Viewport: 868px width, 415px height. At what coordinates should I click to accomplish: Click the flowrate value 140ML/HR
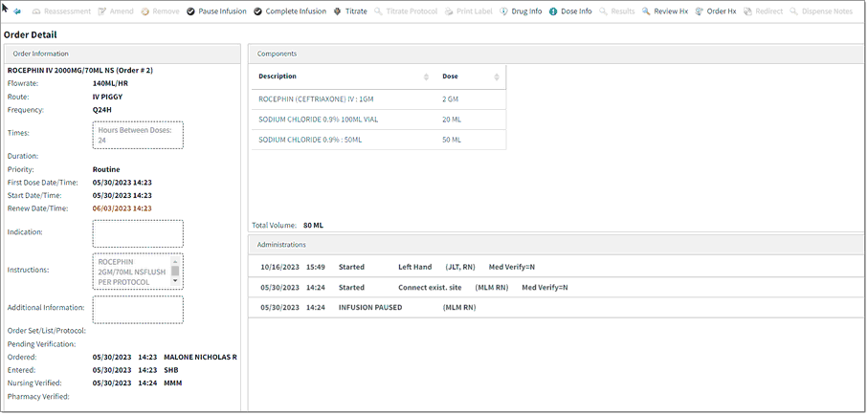[x=111, y=83]
